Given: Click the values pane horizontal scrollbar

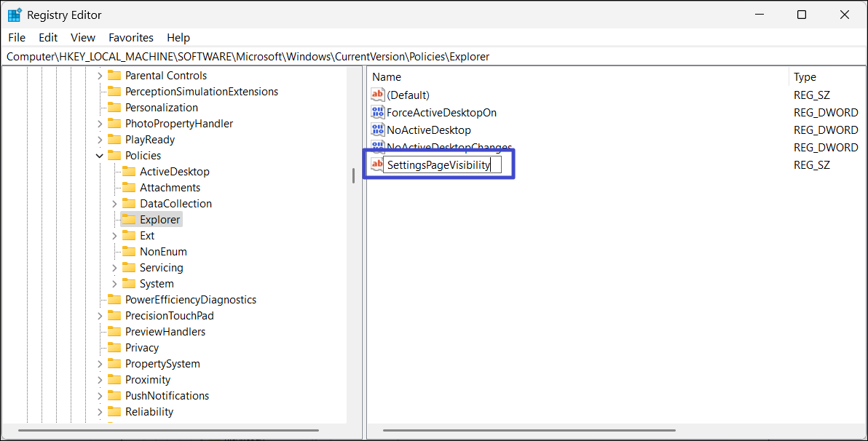Looking at the screenshot, I should click(x=529, y=431).
